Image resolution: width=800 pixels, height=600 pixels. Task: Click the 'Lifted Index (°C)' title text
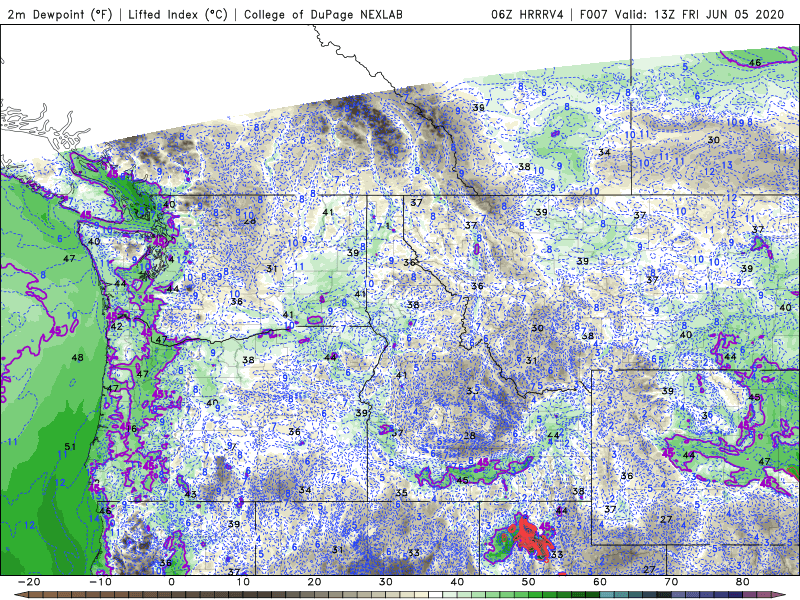(x=178, y=14)
